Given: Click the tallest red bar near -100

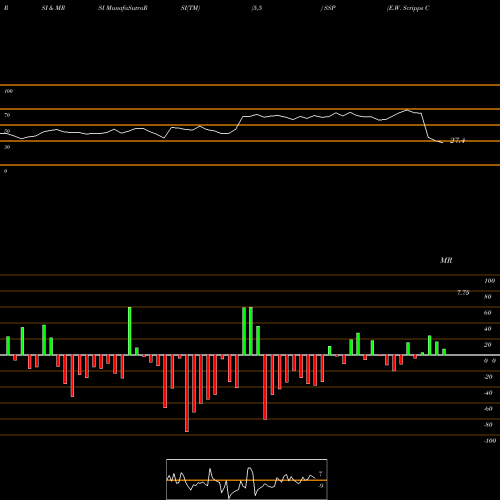Looking at the screenshot, I should [187, 393].
